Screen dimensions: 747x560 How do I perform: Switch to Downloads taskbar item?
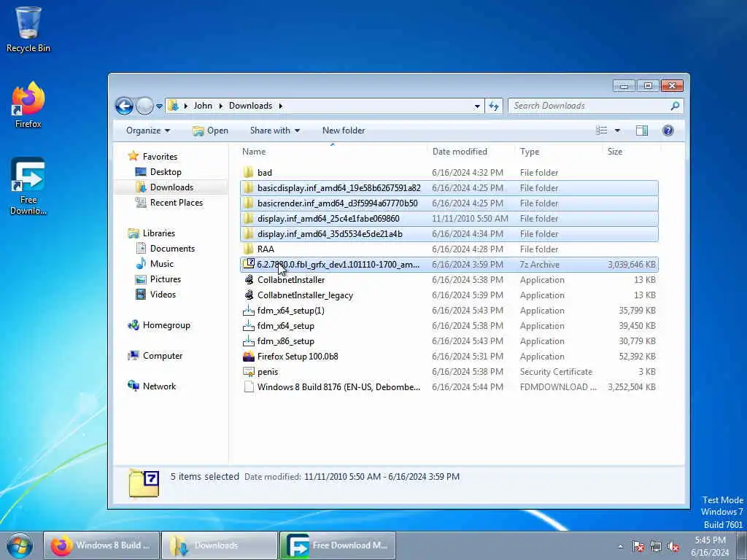click(x=220, y=545)
